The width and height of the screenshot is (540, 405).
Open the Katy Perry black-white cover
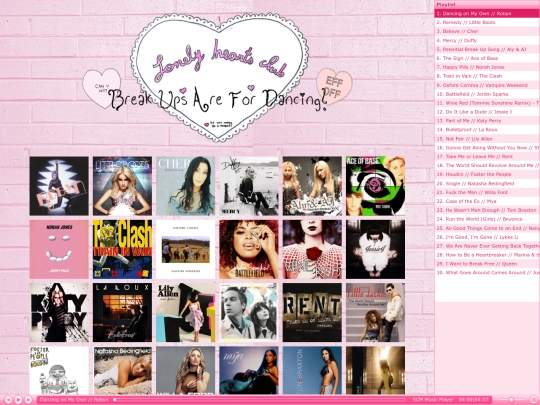coord(59,313)
